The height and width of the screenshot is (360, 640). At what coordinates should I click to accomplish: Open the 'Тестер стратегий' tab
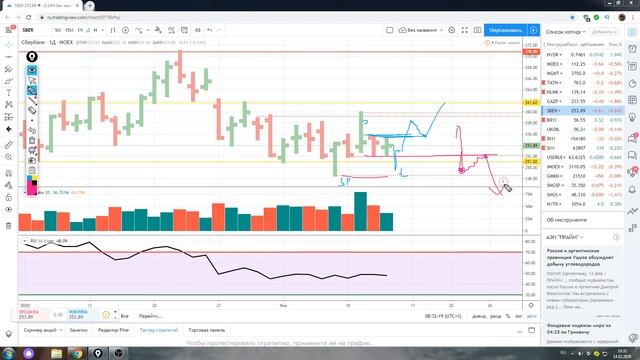[159, 330]
